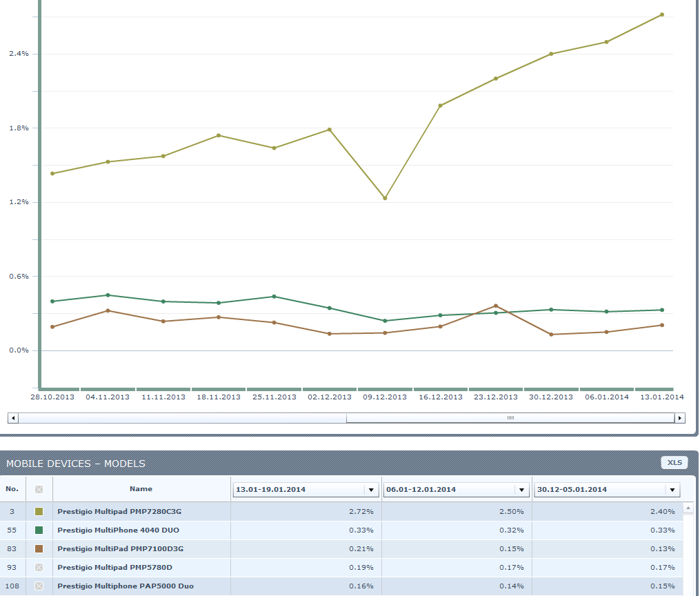Click olive line's last point at 13.01.2014
This screenshot has width=700, height=596.
[662, 14]
